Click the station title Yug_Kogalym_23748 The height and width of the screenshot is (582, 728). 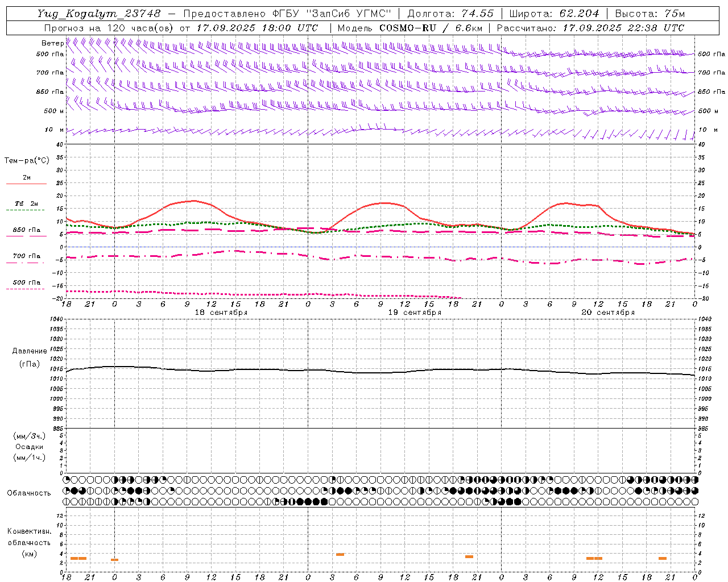click(x=99, y=14)
